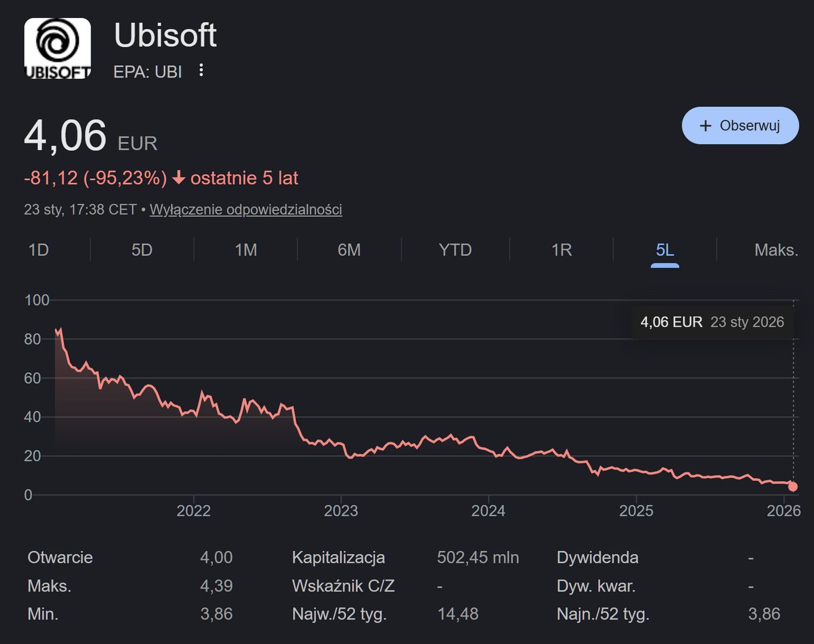Click the Ubisoft logo icon

(57, 47)
